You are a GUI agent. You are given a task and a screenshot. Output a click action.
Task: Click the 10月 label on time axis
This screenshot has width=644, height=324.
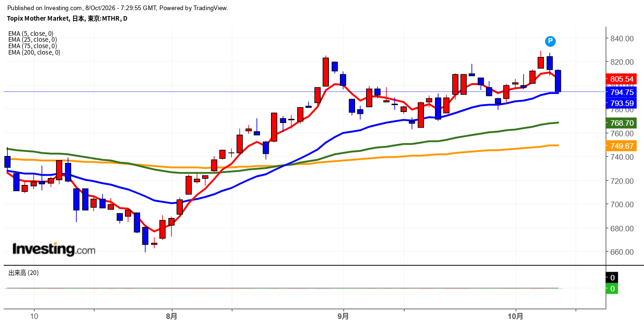coord(516,316)
